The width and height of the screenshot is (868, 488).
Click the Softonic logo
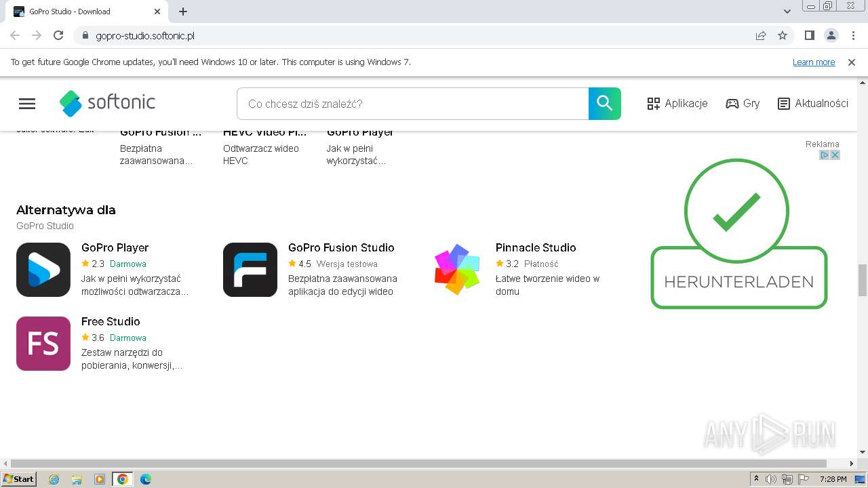click(x=107, y=103)
